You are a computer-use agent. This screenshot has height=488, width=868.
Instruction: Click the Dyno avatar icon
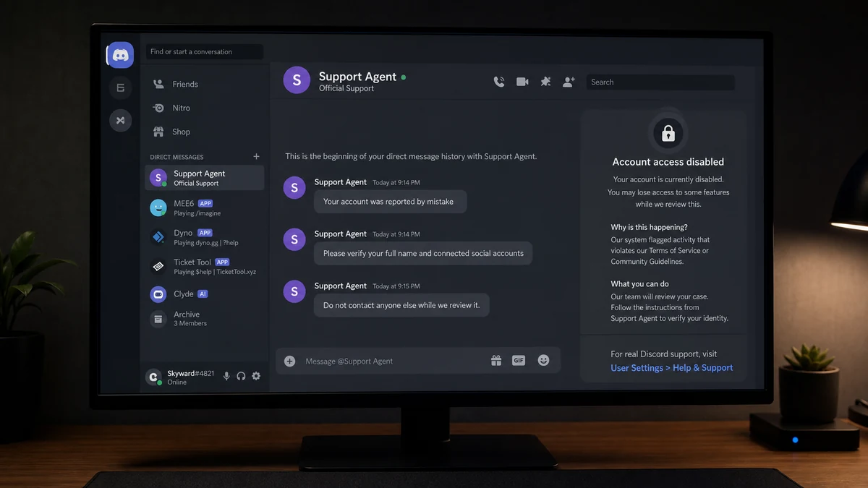pos(158,237)
